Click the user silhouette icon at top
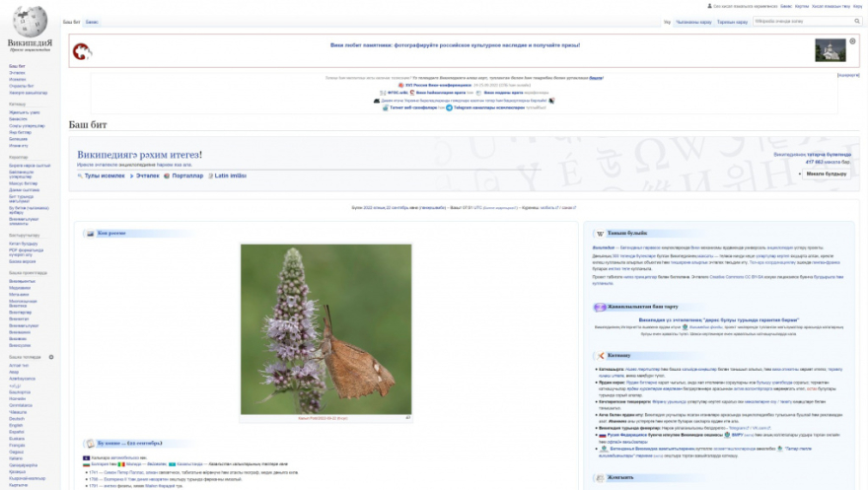 click(709, 6)
